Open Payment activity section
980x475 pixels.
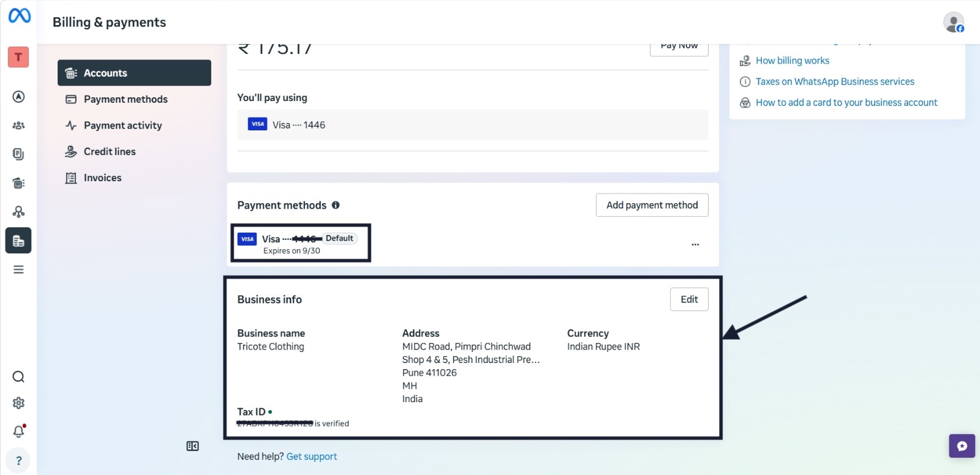(x=123, y=125)
